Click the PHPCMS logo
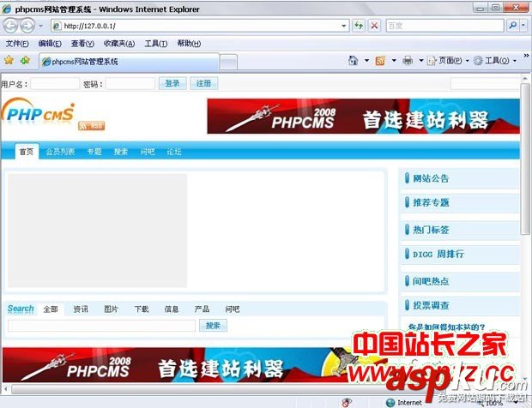The width and height of the screenshot is (532, 408). 38,111
